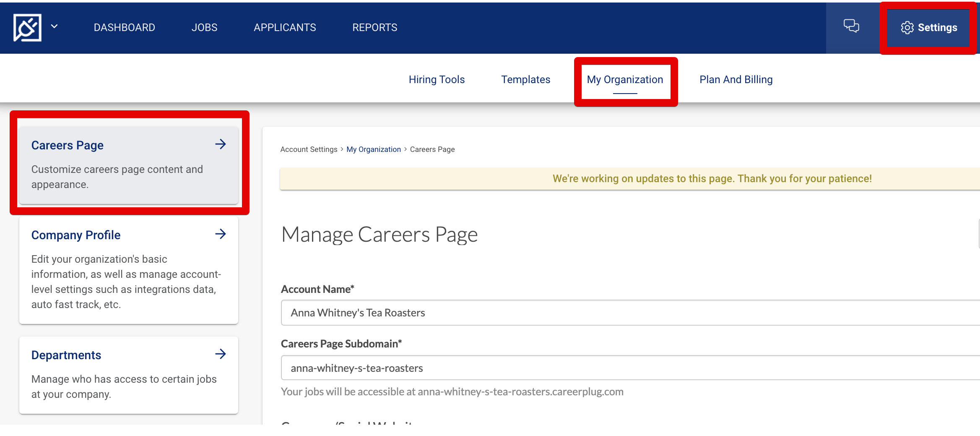
Task: Open the Plan And Billing tab
Action: (x=736, y=80)
